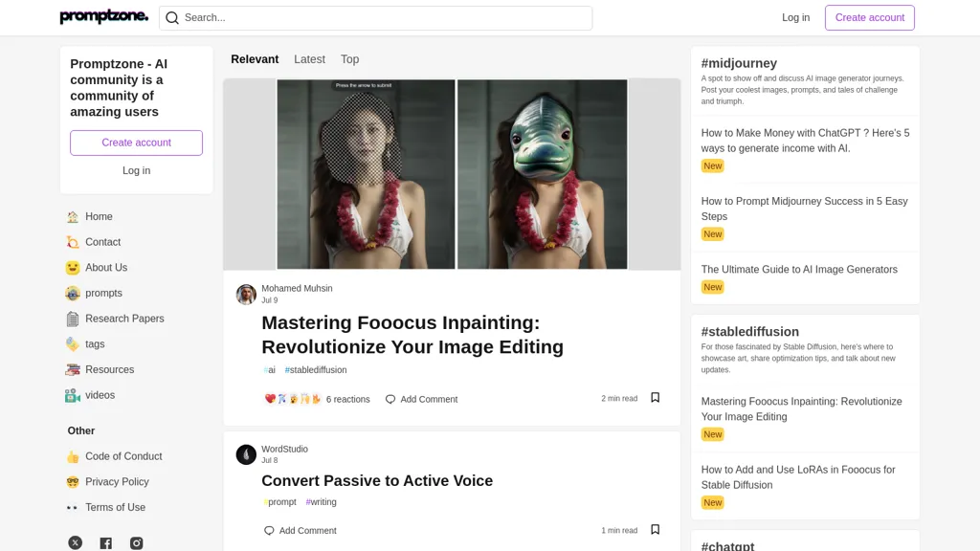This screenshot has height=551, width=980.
Task: Click the Privacy Policy glasses icon
Action: click(73, 482)
